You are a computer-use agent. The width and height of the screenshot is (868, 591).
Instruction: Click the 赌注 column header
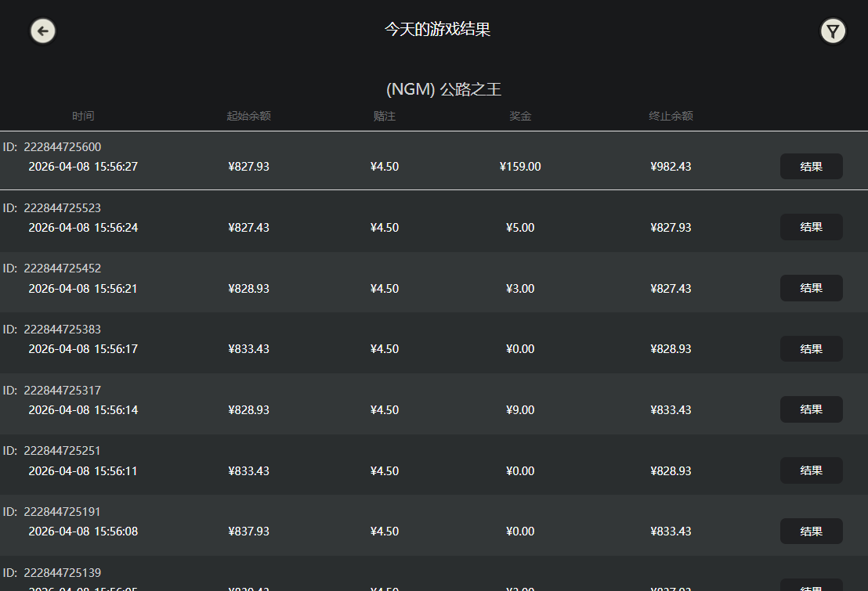coord(385,115)
